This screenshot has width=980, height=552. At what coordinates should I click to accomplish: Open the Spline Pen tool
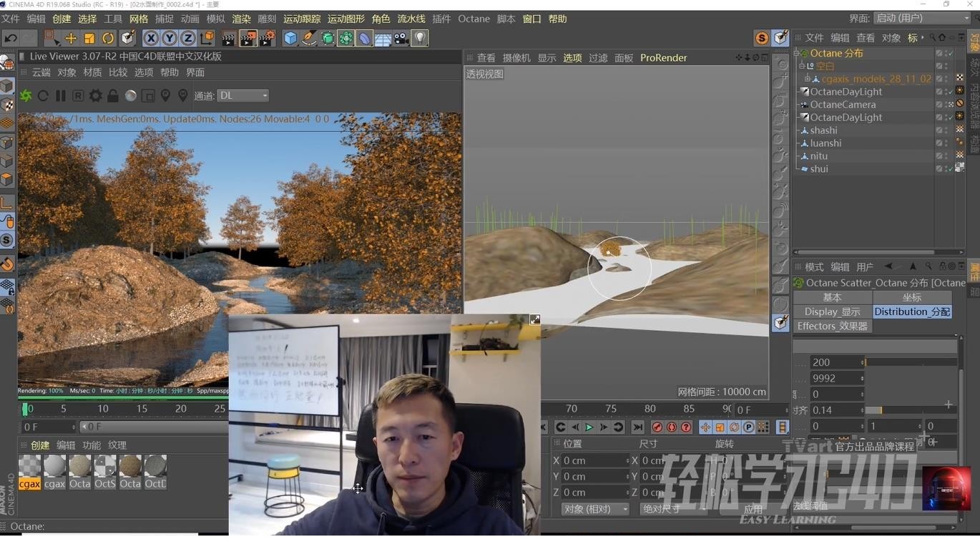[x=309, y=38]
